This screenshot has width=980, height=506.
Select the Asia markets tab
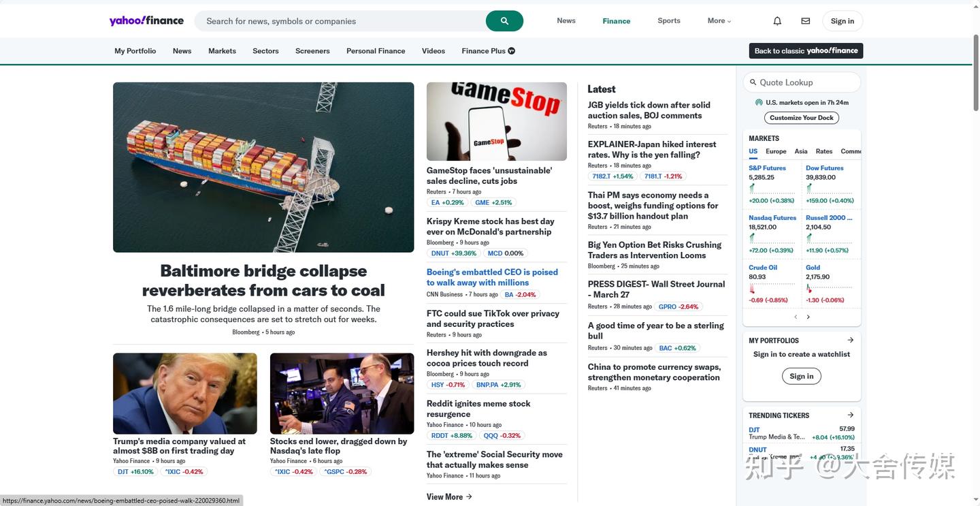(x=801, y=151)
